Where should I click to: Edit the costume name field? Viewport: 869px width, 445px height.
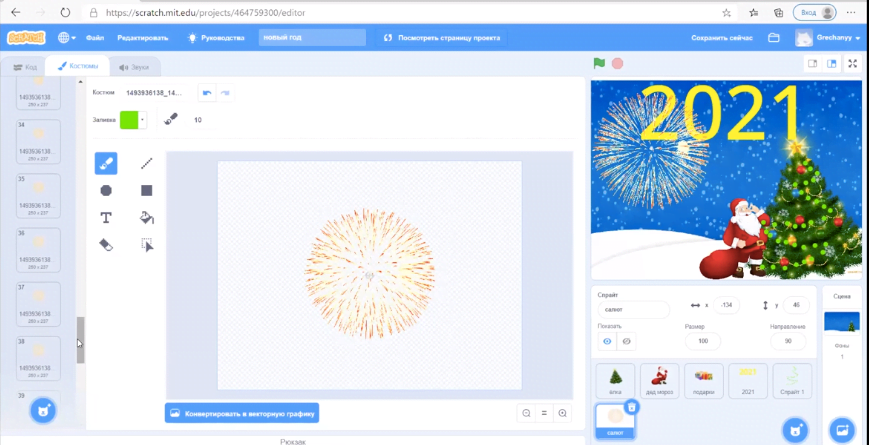(x=154, y=93)
